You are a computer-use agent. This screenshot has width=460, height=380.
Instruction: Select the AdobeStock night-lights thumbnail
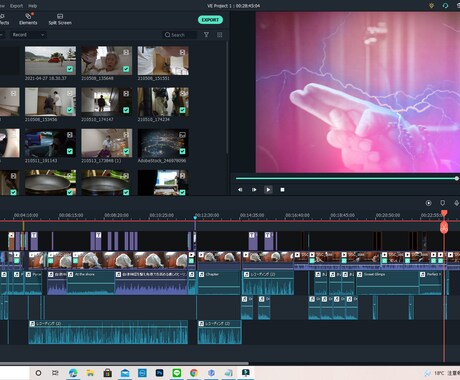[163, 143]
